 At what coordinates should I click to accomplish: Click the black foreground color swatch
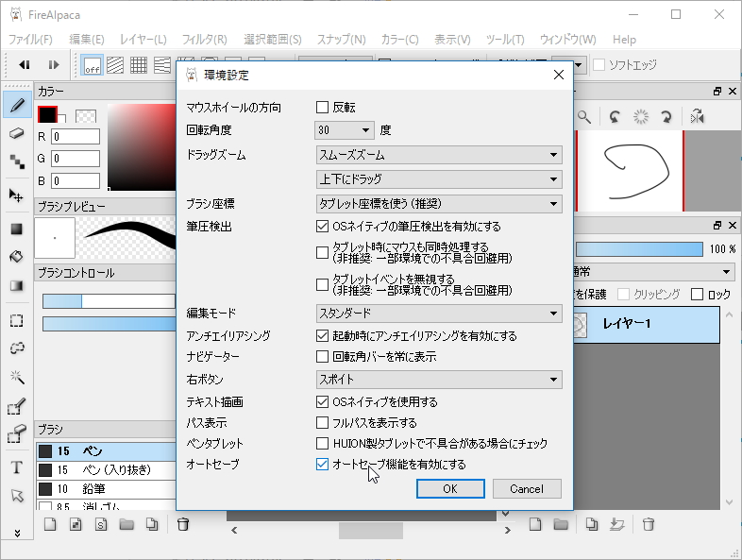click(x=47, y=114)
